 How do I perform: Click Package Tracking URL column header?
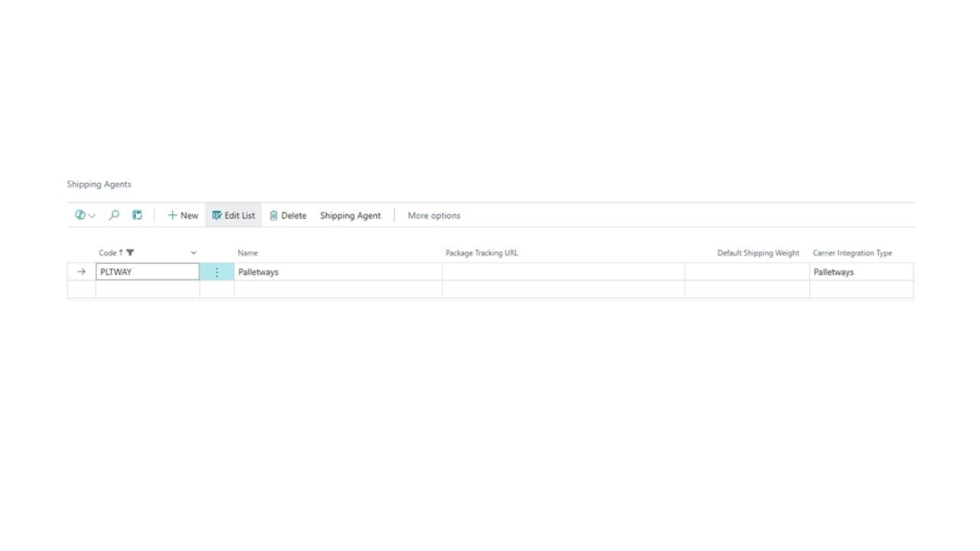(482, 253)
